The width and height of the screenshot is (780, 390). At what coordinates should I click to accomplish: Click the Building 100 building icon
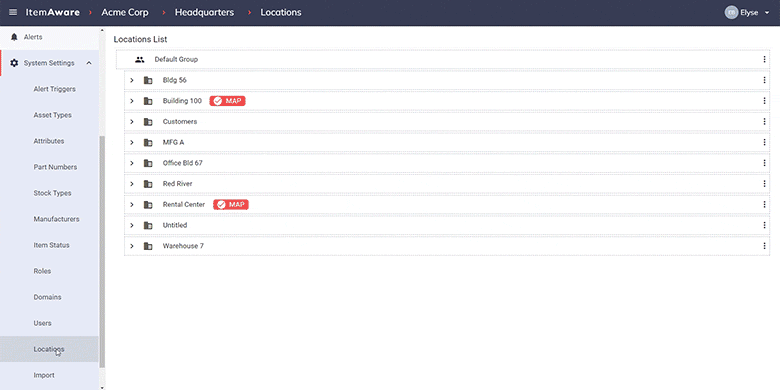pos(148,101)
